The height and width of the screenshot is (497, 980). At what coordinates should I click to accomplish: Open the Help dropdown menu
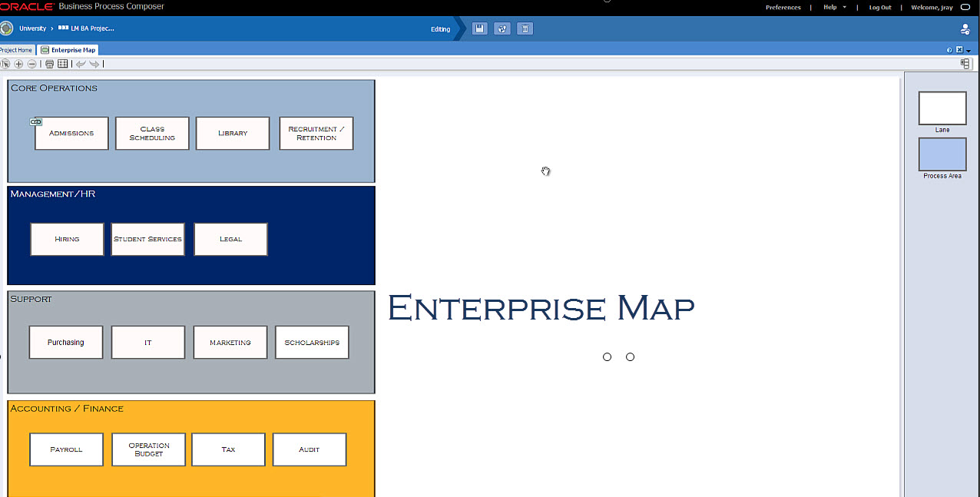[x=834, y=8]
